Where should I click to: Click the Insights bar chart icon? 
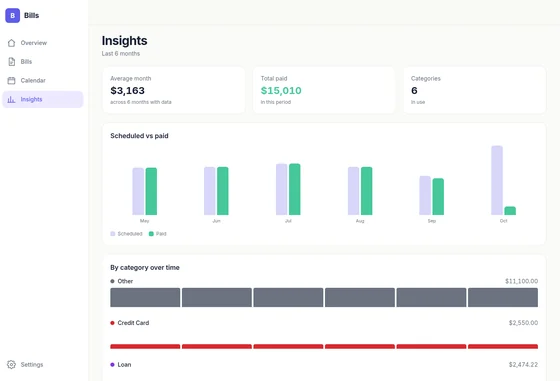pyautogui.click(x=11, y=99)
